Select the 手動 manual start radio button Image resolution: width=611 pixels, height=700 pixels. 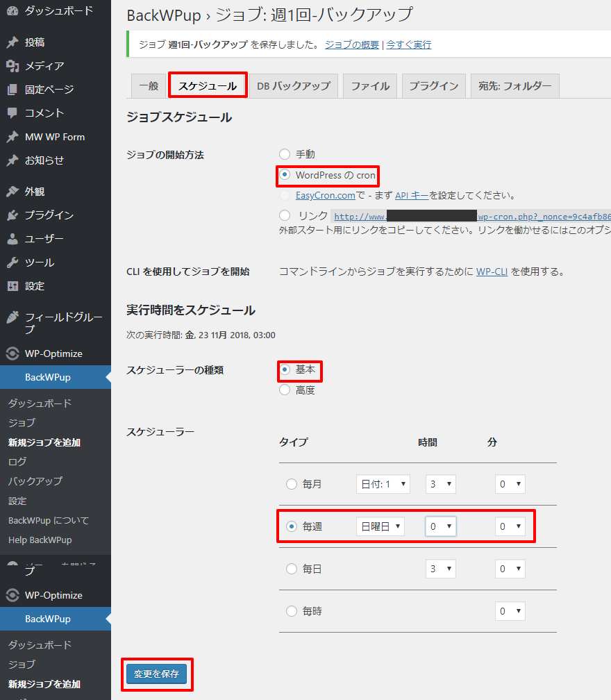pyautogui.click(x=285, y=154)
